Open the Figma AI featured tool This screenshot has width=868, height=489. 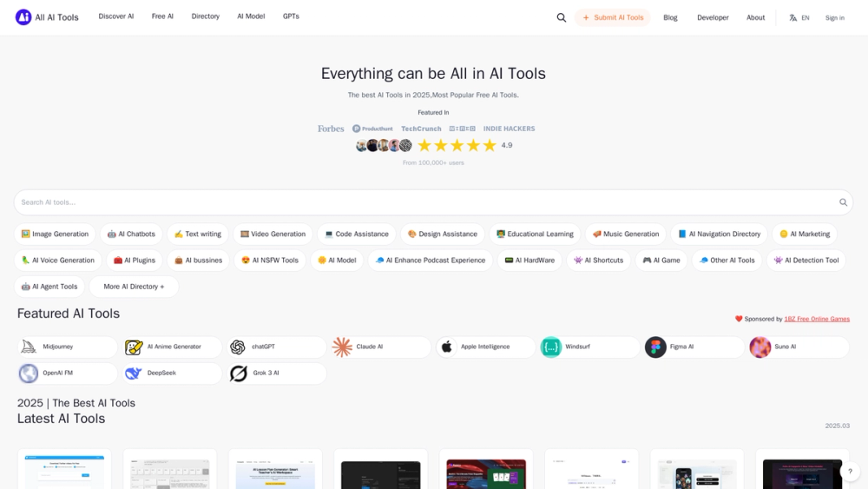click(694, 347)
